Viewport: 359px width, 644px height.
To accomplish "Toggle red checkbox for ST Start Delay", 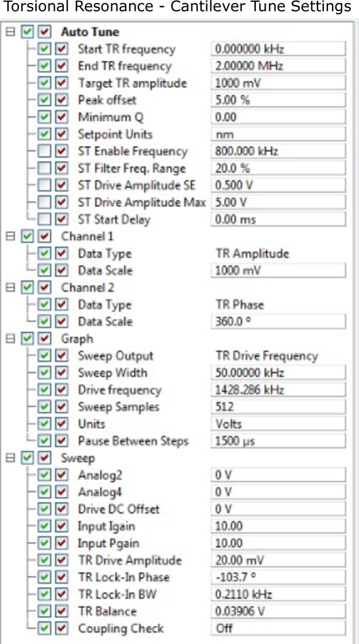I will [x=61, y=220].
